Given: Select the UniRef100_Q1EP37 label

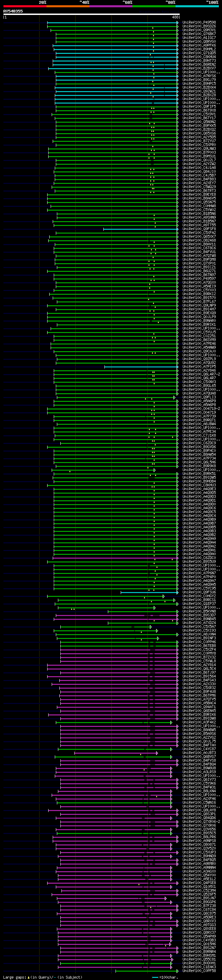Looking at the screenshot, I should [199, 604].
